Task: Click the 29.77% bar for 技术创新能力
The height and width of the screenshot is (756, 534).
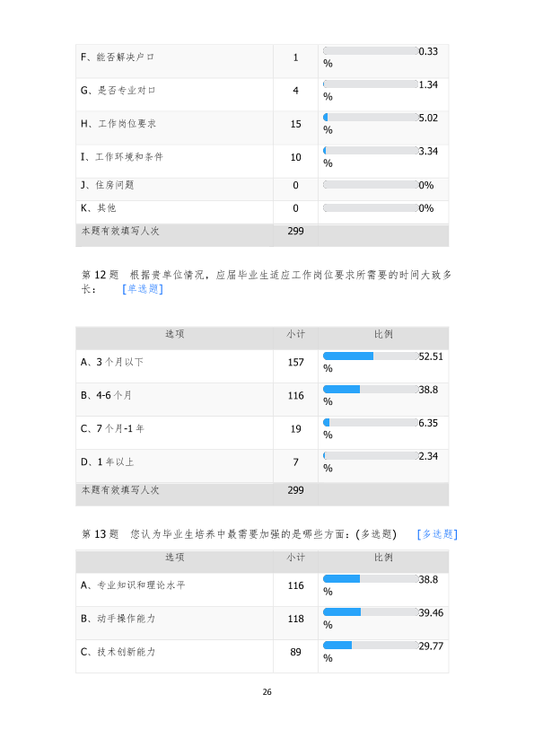Action: [x=370, y=645]
